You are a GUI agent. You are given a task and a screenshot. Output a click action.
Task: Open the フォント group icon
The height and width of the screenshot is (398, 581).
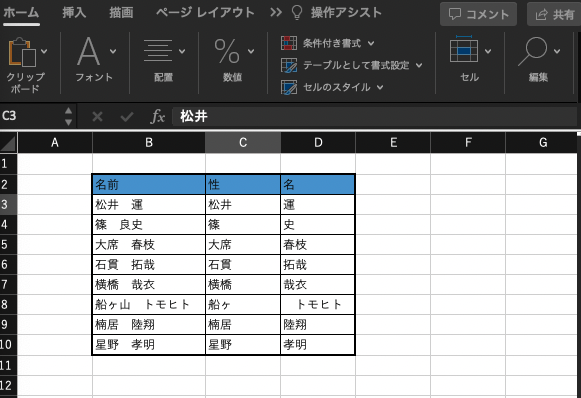[89, 51]
